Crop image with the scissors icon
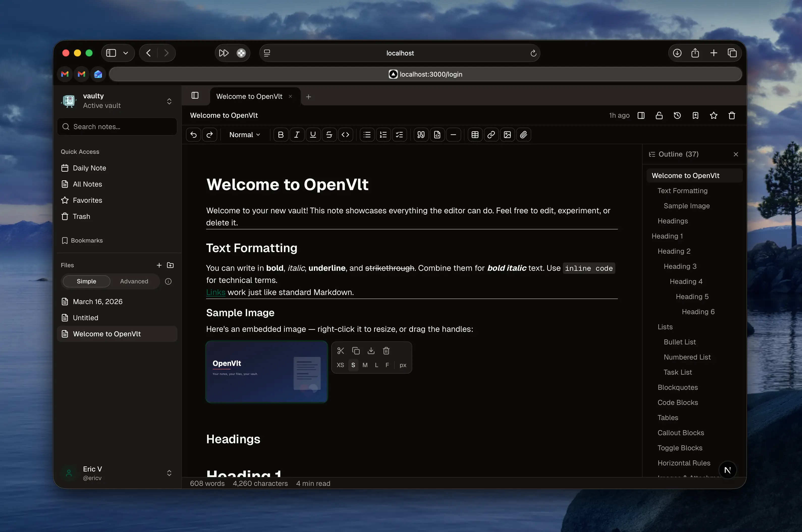 tap(340, 350)
